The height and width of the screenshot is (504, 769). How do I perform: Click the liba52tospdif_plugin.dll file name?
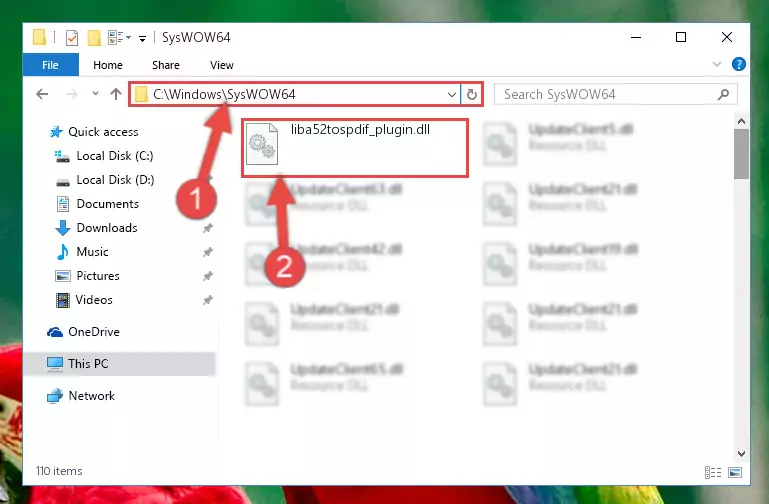tap(360, 129)
